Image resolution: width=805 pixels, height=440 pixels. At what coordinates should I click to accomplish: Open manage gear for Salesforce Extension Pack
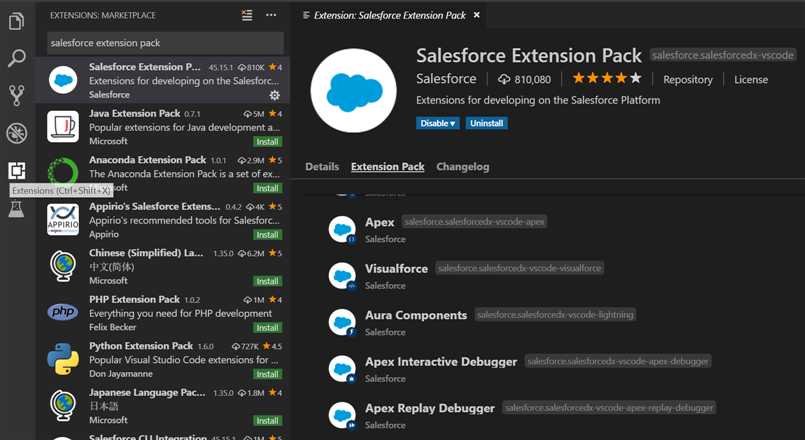(275, 95)
